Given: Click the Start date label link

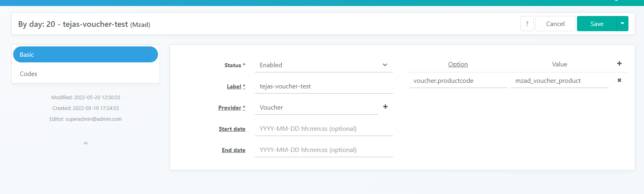Looking at the screenshot, I should (x=232, y=129).
